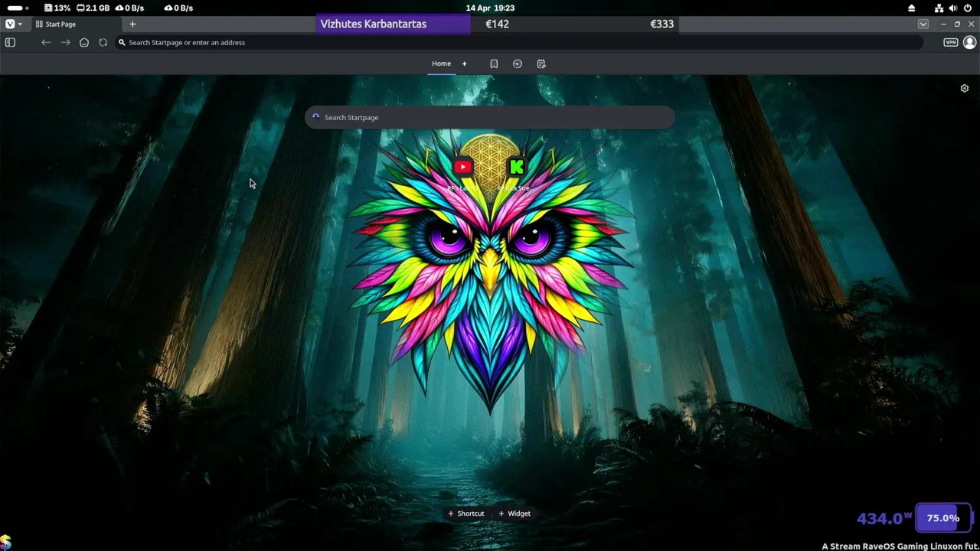This screenshot has height=551, width=980.
Task: Open the Notes start page icon
Action: pyautogui.click(x=541, y=64)
